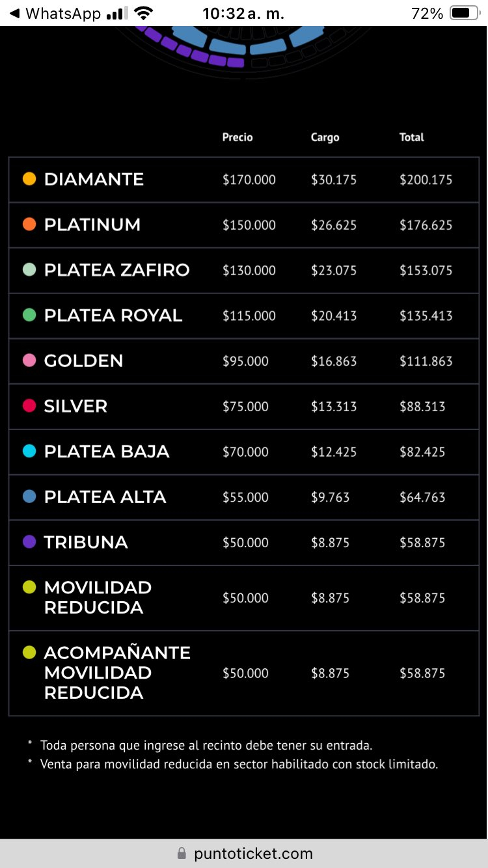Choose the PLATEA BAJA sector row

(244, 452)
